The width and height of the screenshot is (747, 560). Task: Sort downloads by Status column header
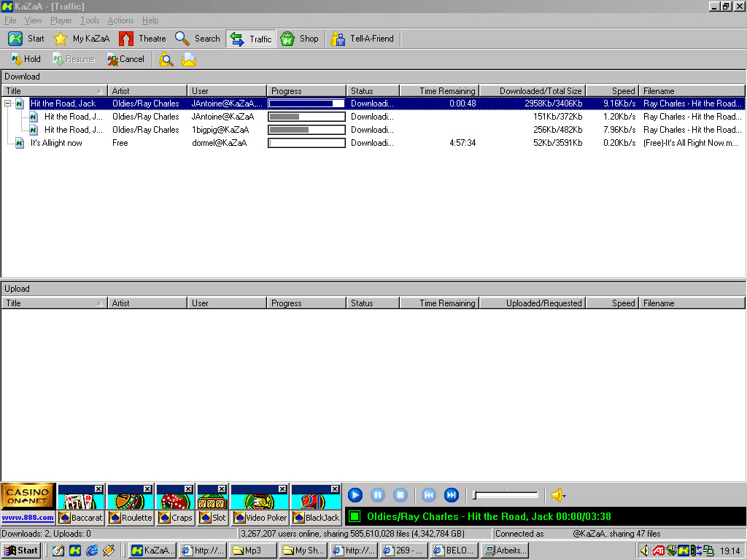tap(373, 91)
